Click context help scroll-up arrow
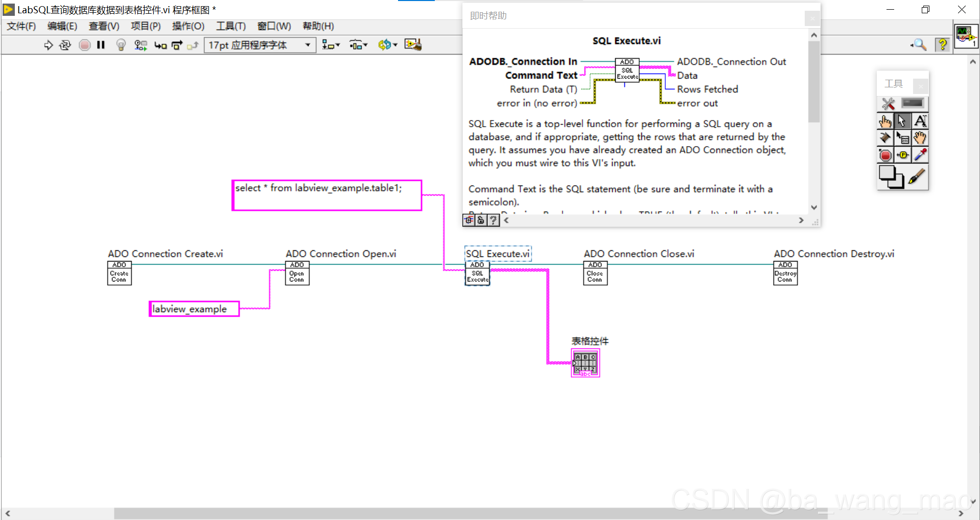 (814, 35)
